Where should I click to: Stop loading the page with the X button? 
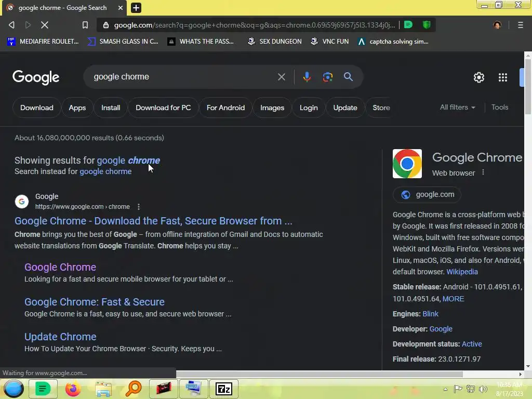[x=45, y=25]
